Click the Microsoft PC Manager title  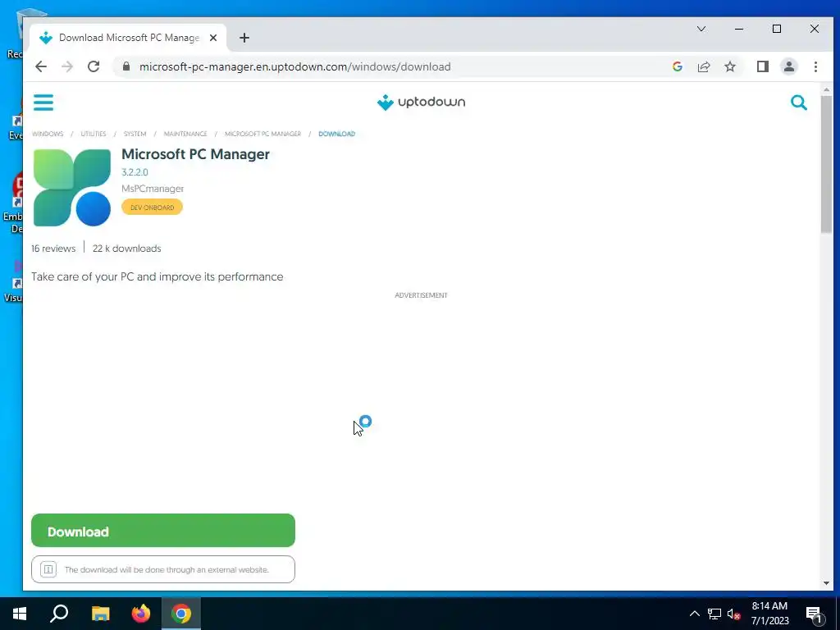195,154
